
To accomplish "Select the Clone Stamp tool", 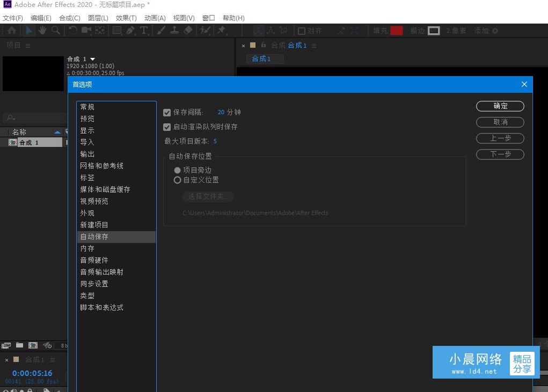I will point(174,31).
